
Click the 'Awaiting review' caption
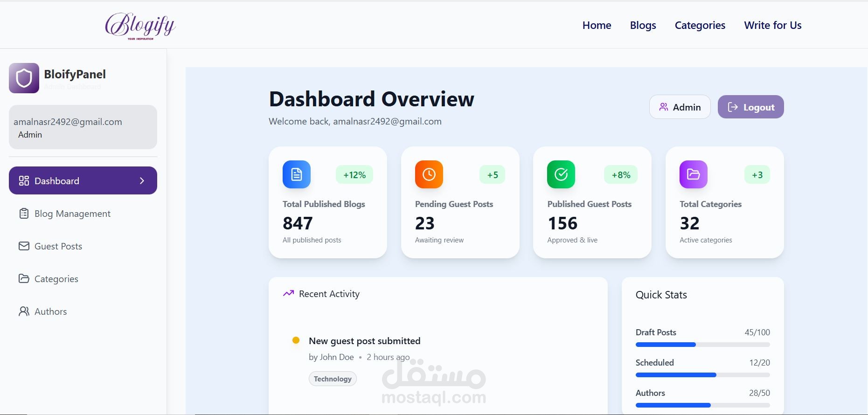click(439, 240)
